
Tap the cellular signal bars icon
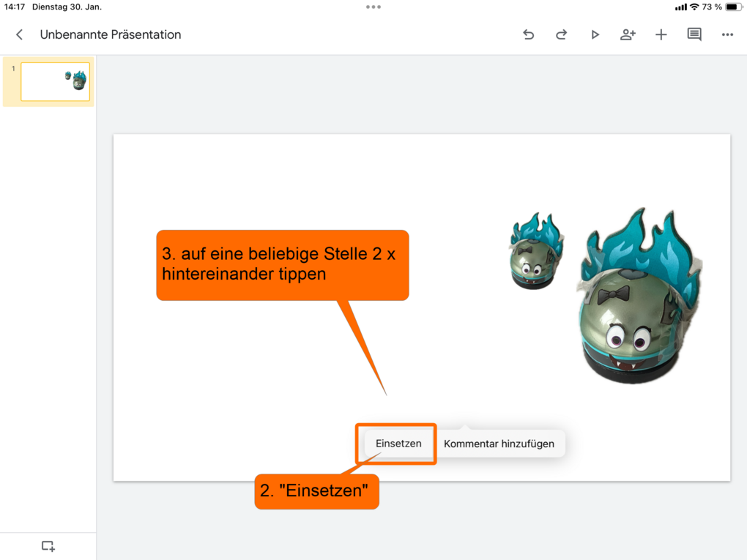pos(681,7)
